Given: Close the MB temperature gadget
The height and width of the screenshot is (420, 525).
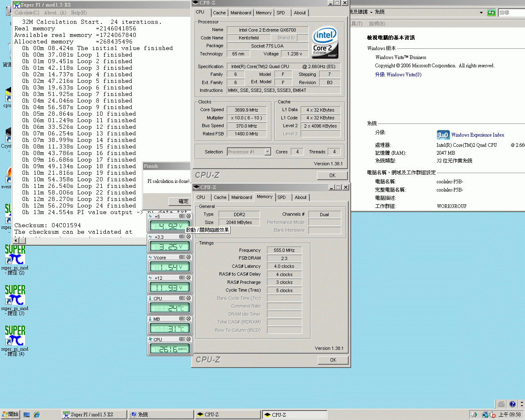Looking at the screenshot, I should [188, 319].
